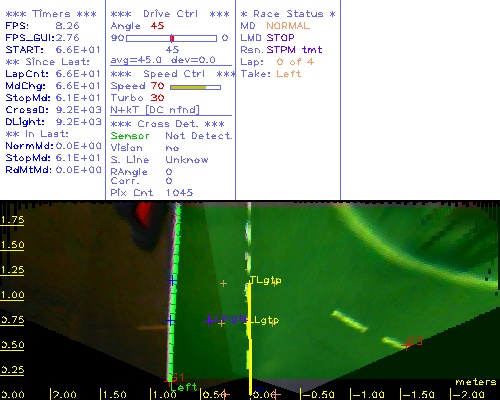Click the TLgtp marker on center line

point(265,280)
